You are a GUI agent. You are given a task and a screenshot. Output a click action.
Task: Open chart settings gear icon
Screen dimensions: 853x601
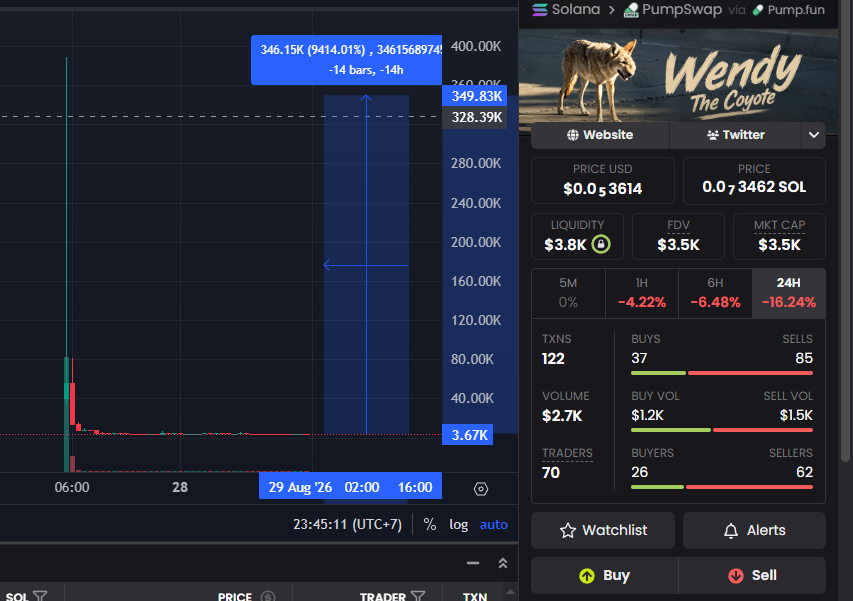(x=481, y=489)
